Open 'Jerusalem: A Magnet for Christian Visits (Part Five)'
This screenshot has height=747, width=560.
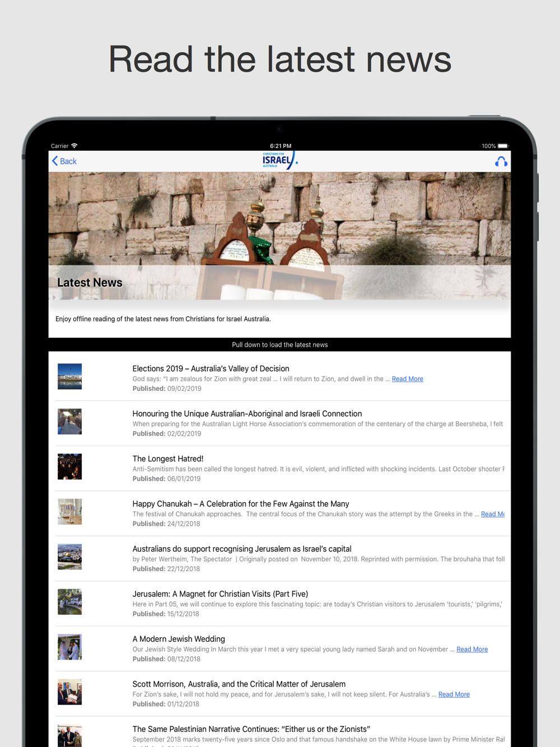tap(220, 594)
